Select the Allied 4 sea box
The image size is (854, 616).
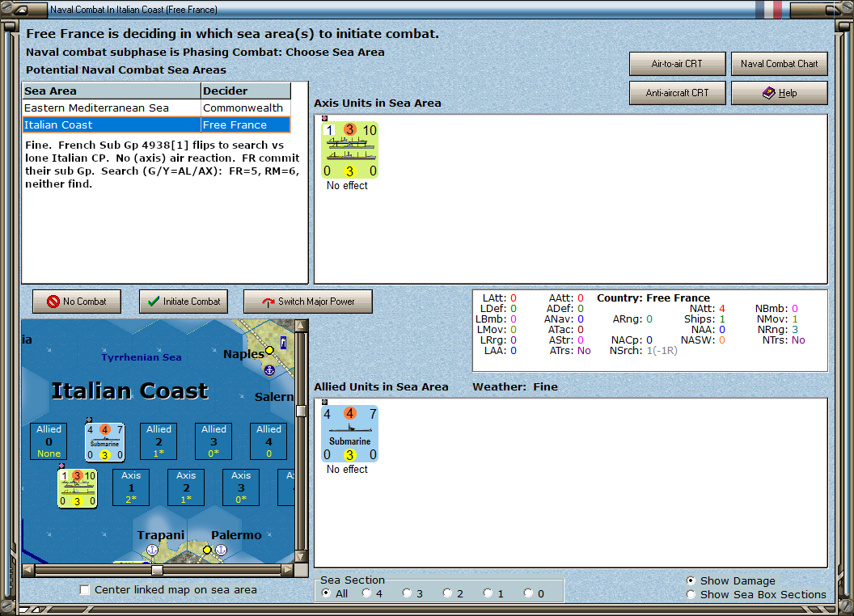click(x=268, y=441)
